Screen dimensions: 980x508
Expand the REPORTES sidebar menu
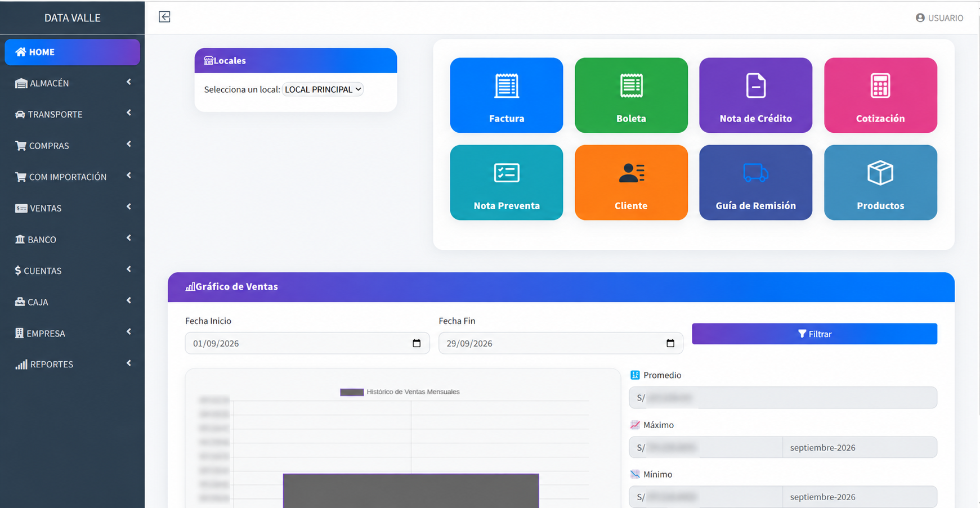(72, 364)
